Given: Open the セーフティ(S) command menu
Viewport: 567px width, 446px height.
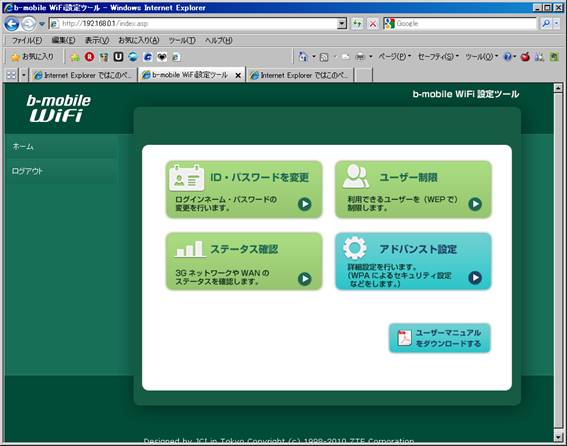Looking at the screenshot, I should pyautogui.click(x=438, y=57).
